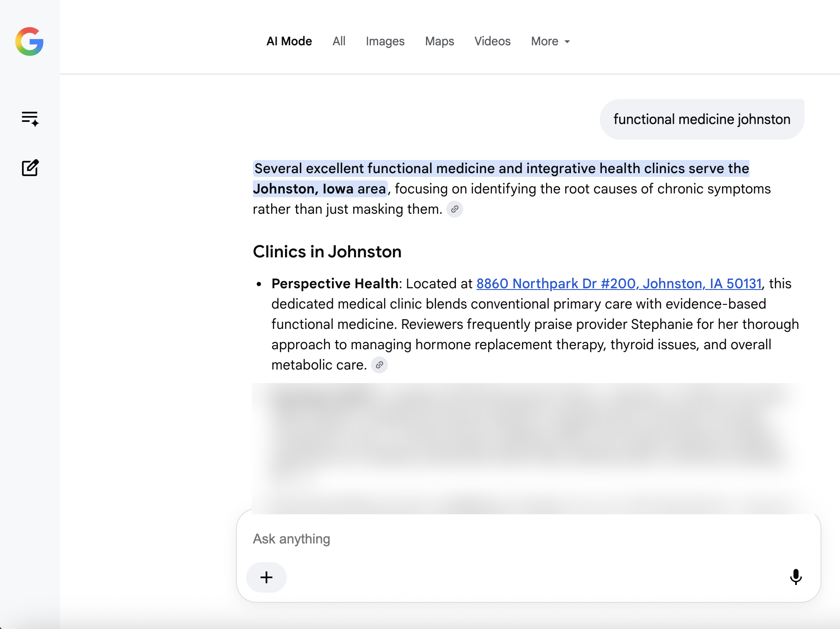Click the Google logo icon

point(30,41)
